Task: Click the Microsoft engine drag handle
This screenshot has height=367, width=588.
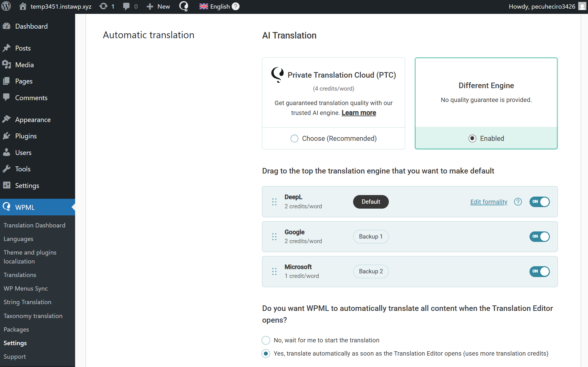Action: pos(274,271)
